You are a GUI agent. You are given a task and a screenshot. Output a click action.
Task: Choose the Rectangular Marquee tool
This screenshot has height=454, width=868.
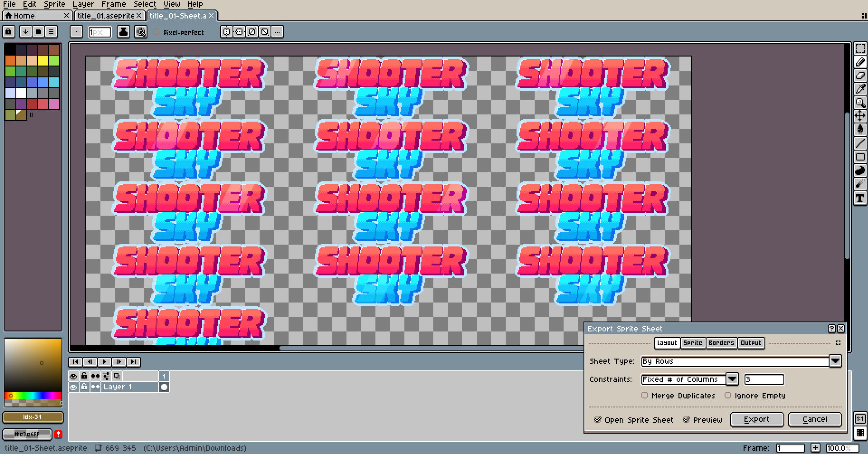tap(860, 48)
